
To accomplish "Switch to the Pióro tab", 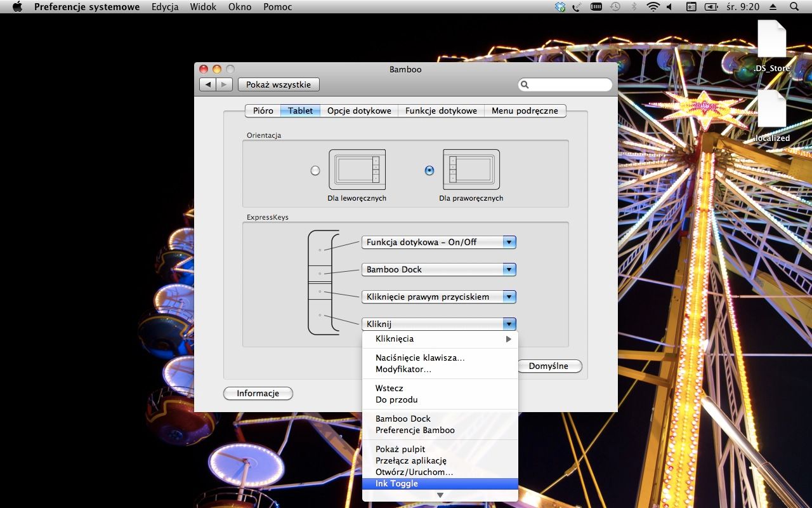I will click(263, 110).
